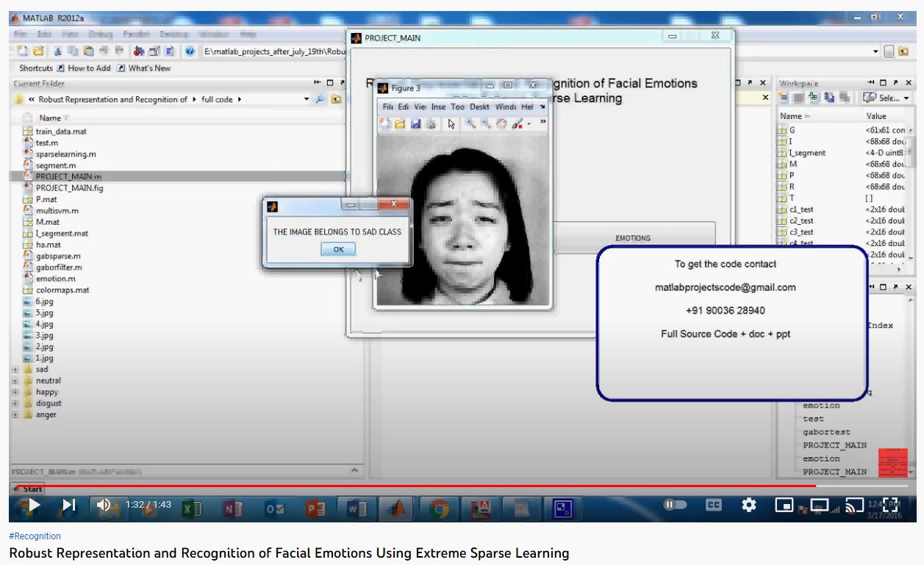Open Tools menu in Figure 3
Viewport: 924px width, 565px height.
pyautogui.click(x=457, y=107)
